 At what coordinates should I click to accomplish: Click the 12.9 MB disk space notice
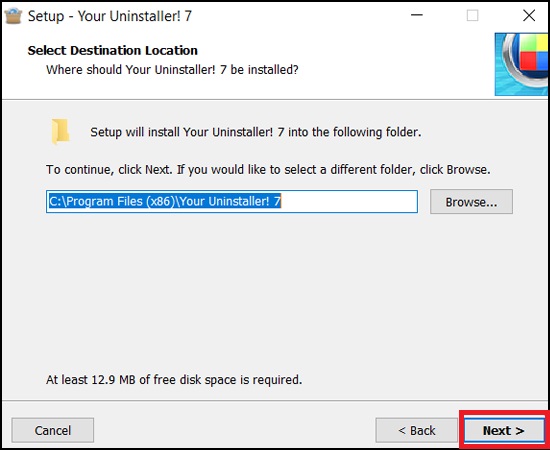174,380
